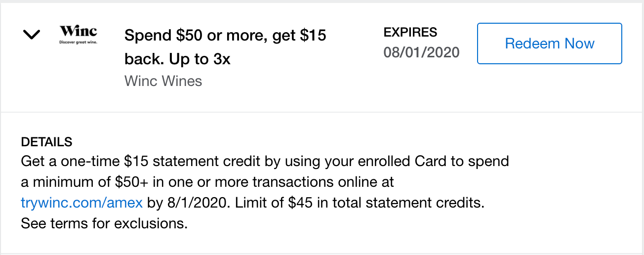Image resolution: width=644 pixels, height=255 pixels.
Task: Click the EXPIRES label
Action: tap(410, 32)
